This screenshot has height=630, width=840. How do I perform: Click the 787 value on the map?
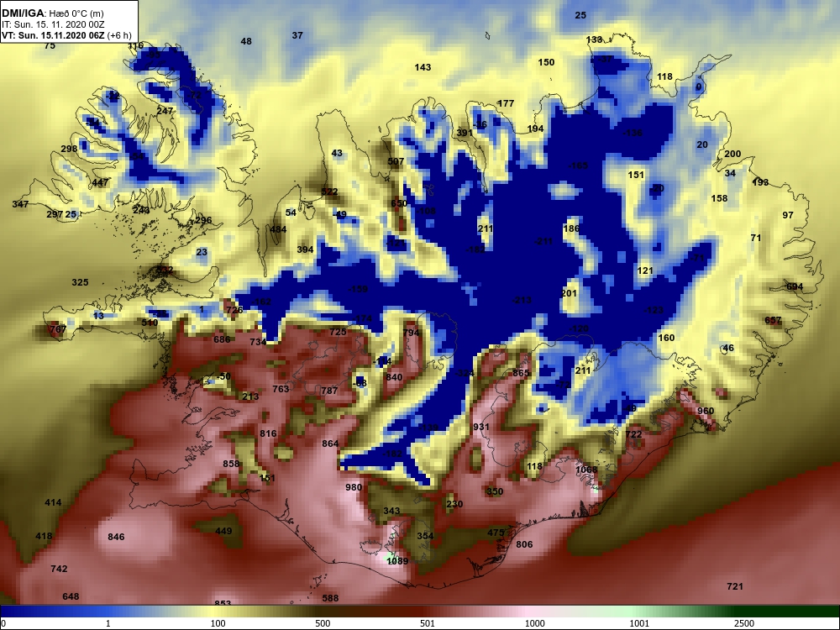[x=329, y=390]
